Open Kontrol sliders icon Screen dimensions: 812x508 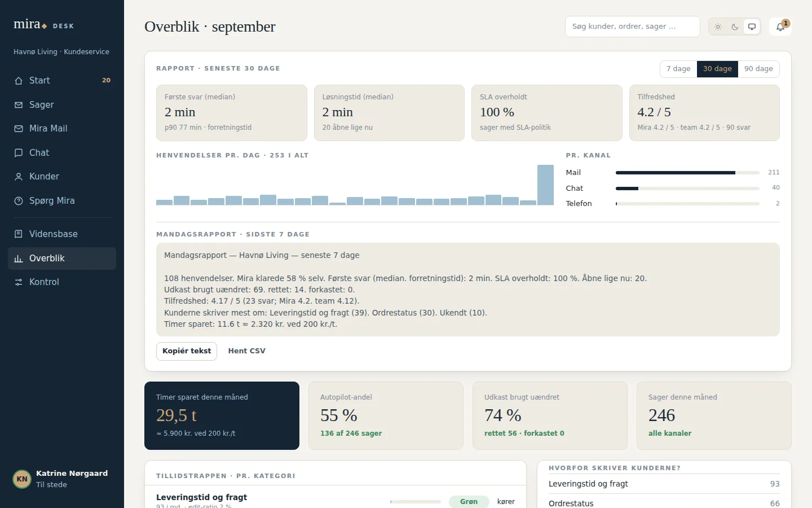tap(19, 282)
